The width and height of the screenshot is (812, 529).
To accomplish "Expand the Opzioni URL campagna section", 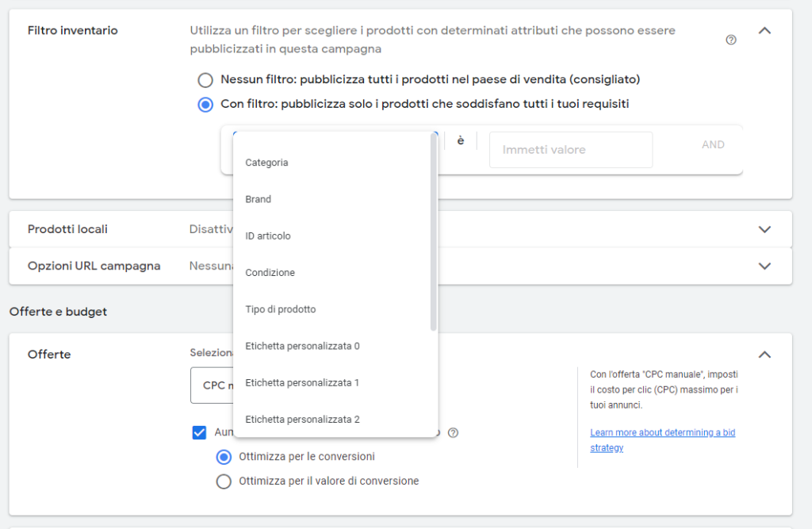I will 764,266.
